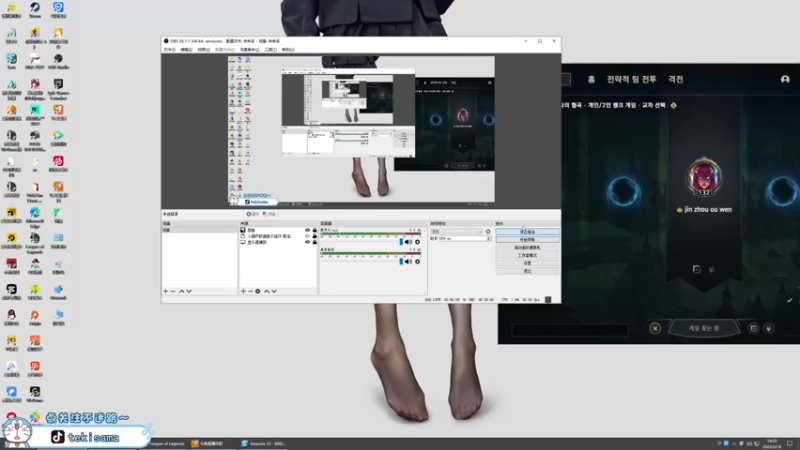Toggle lock of the second source
This screenshot has height=450, width=800.
click(x=314, y=236)
